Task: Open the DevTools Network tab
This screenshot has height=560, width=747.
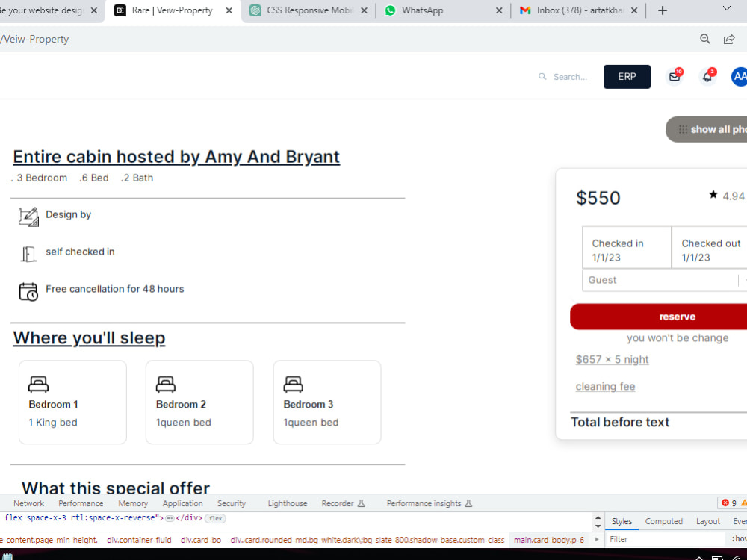Action: 28,503
